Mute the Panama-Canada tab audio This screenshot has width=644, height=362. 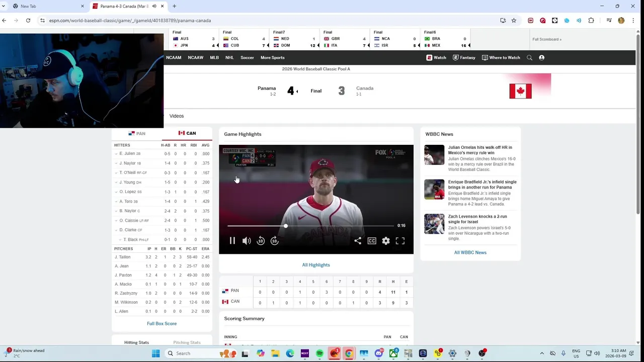[x=154, y=6]
